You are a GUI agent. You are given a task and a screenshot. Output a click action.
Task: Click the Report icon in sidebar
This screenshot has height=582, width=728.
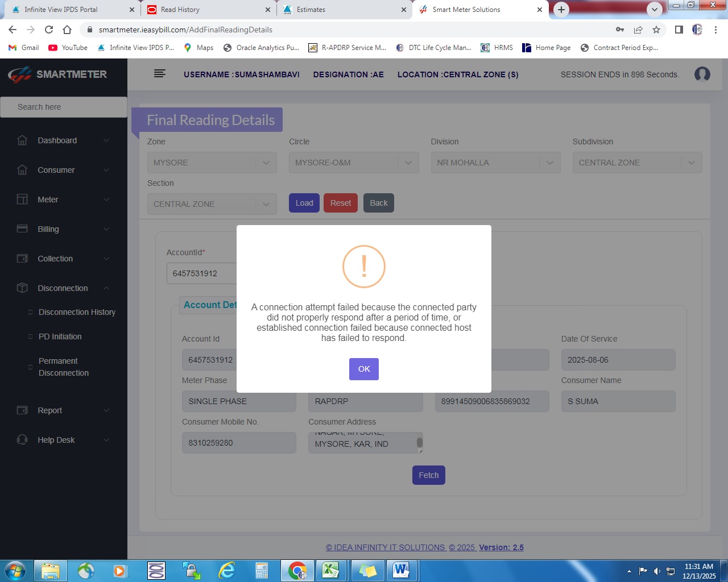[x=22, y=410]
